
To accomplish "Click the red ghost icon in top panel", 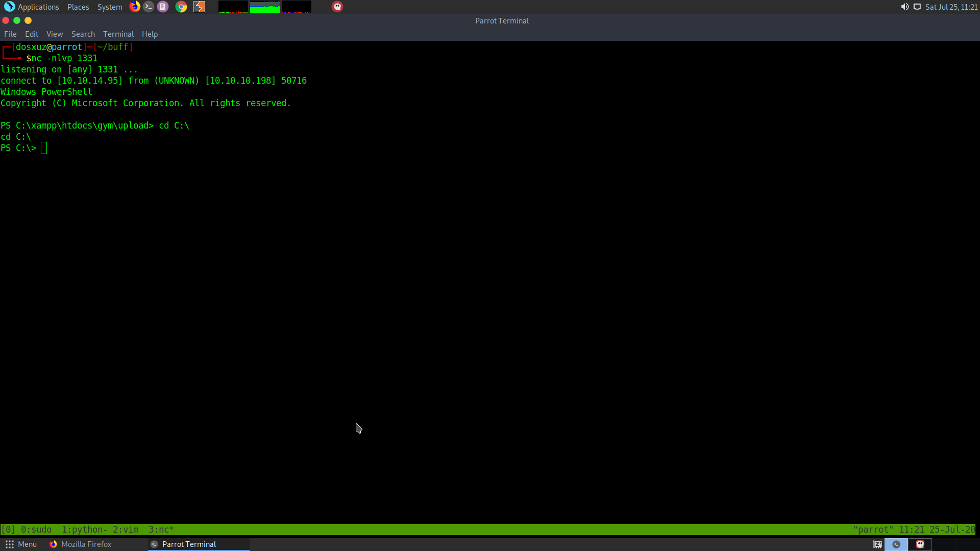I will click(x=337, y=7).
